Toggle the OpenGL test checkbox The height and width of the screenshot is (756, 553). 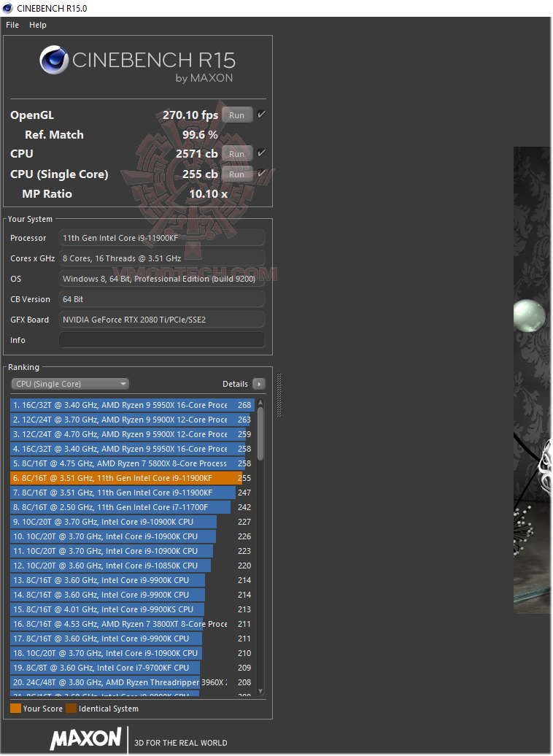coord(261,115)
